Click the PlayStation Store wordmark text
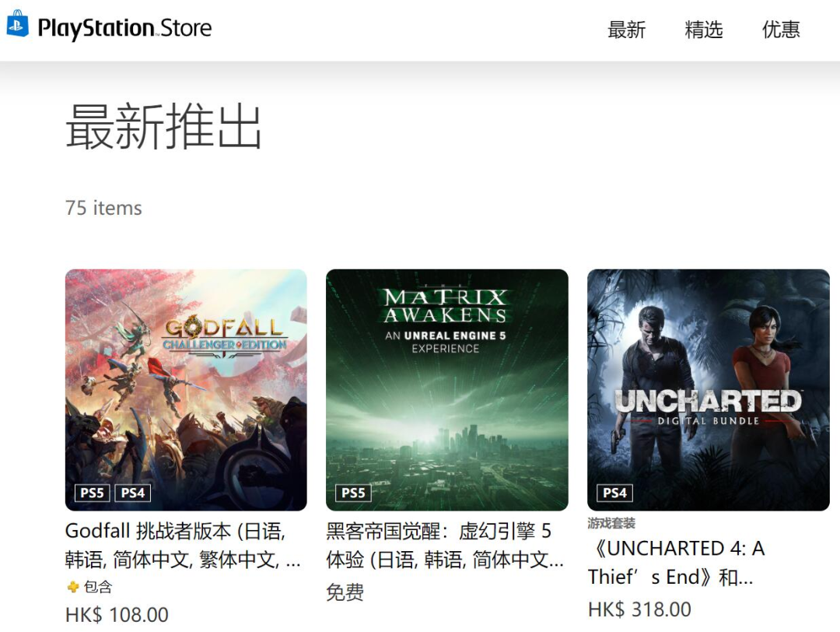 click(124, 29)
